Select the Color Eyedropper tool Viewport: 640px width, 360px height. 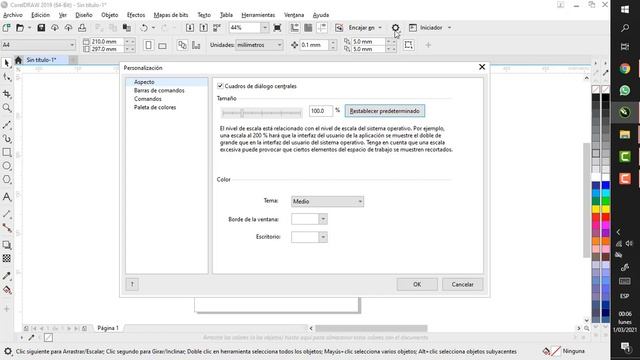coord(7,276)
